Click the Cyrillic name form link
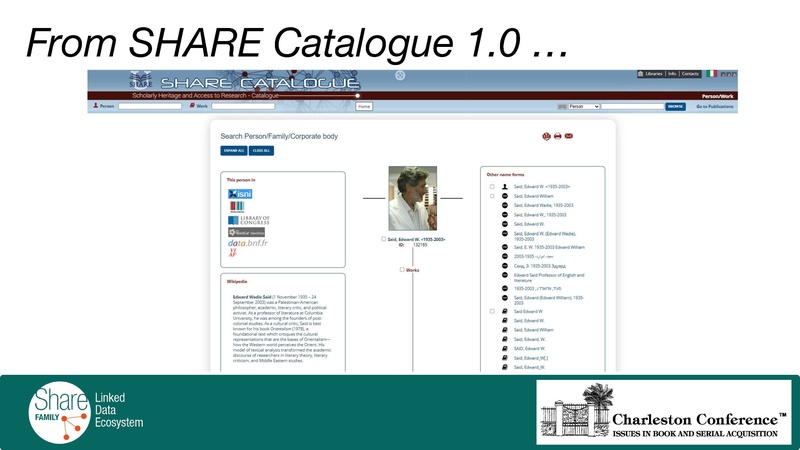The image size is (800, 450). [539, 266]
